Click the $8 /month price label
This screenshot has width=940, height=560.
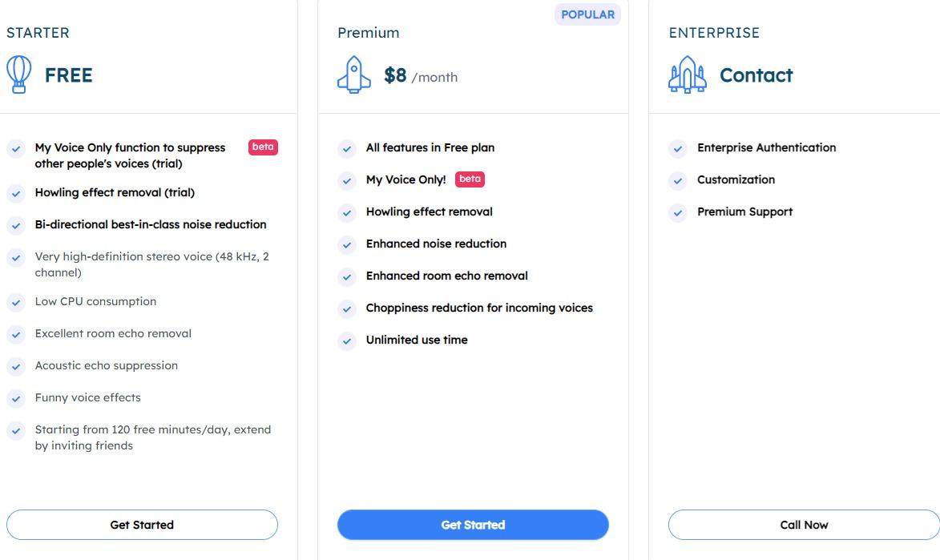point(421,75)
